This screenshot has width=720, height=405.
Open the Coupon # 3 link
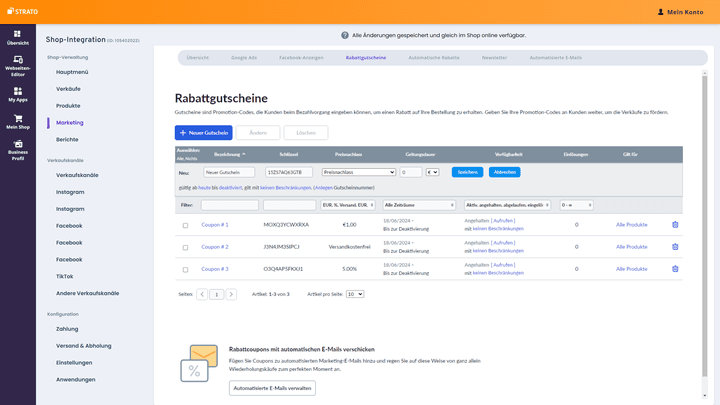tap(214, 269)
